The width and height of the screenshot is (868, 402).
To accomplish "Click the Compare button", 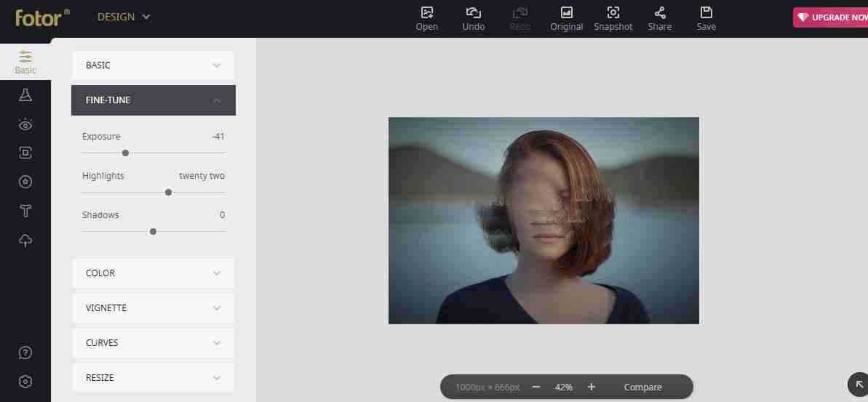I will 642,387.
